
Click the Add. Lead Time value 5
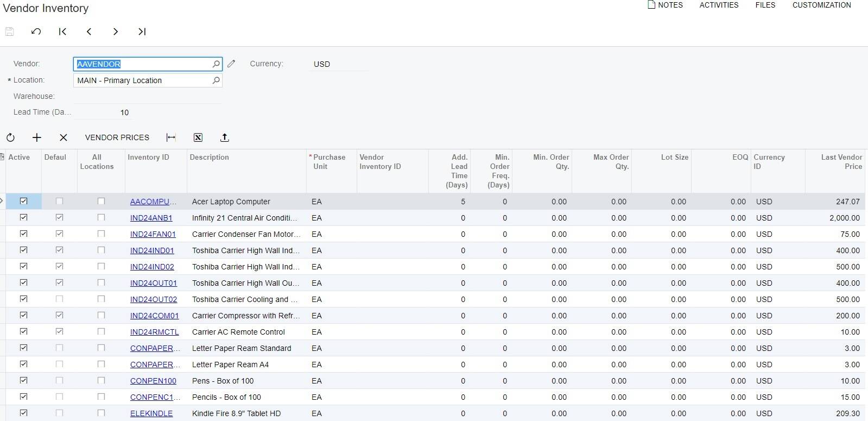(x=463, y=202)
